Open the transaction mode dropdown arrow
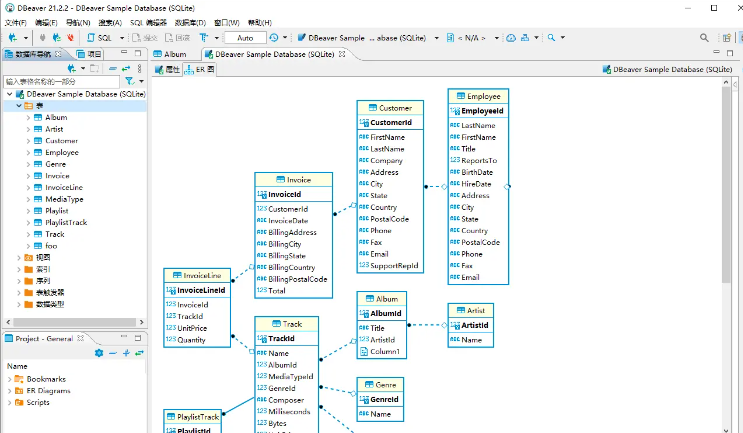This screenshot has width=743, height=433. [x=217, y=37]
